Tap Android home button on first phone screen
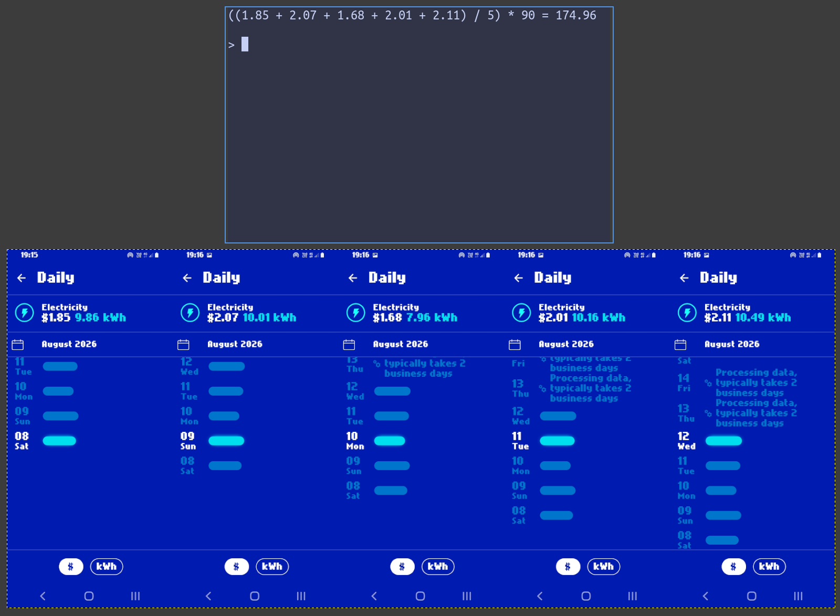The image size is (840, 616). click(89, 596)
